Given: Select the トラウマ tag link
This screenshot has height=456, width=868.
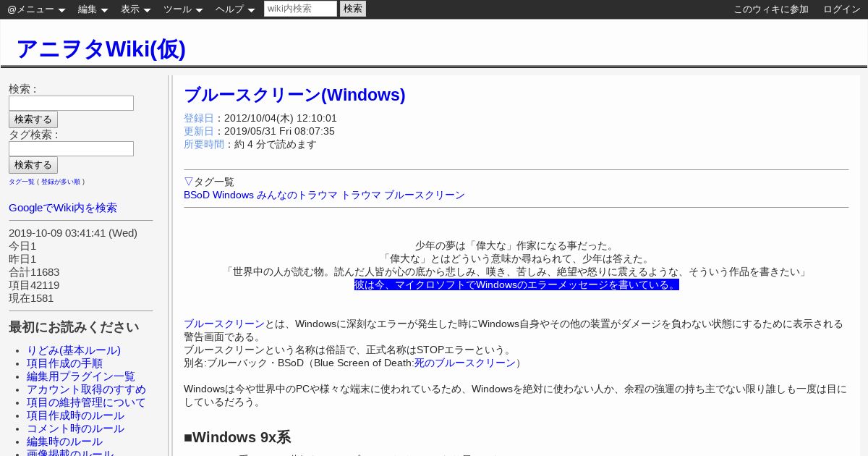Looking at the screenshot, I should (x=361, y=195).
